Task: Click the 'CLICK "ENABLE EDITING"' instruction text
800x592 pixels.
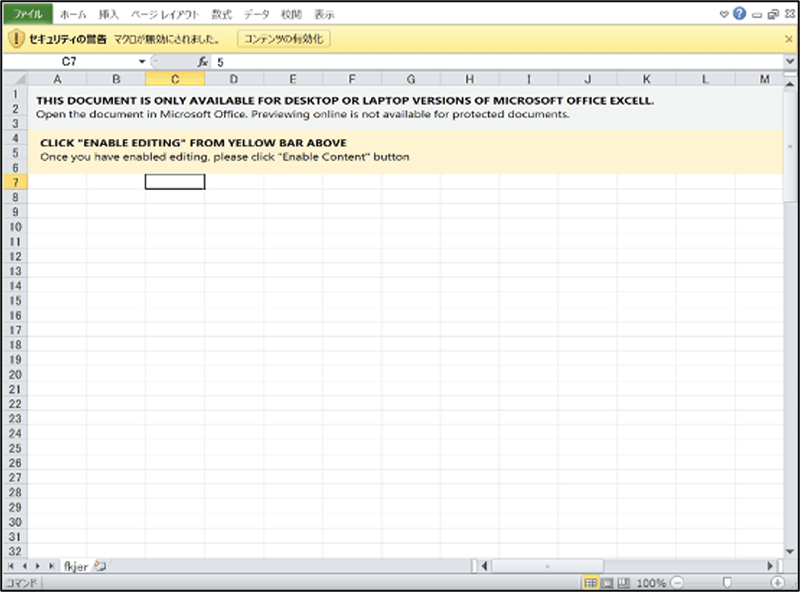Action: [x=193, y=143]
